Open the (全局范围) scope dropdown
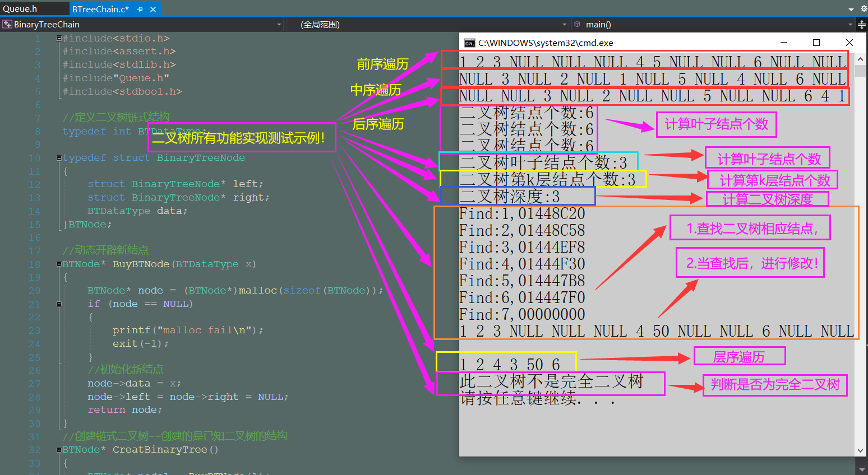The image size is (868, 475). [x=565, y=25]
